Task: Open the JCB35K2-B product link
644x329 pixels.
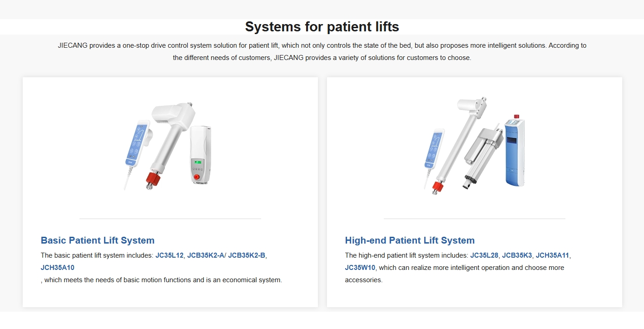Action: 247,255
